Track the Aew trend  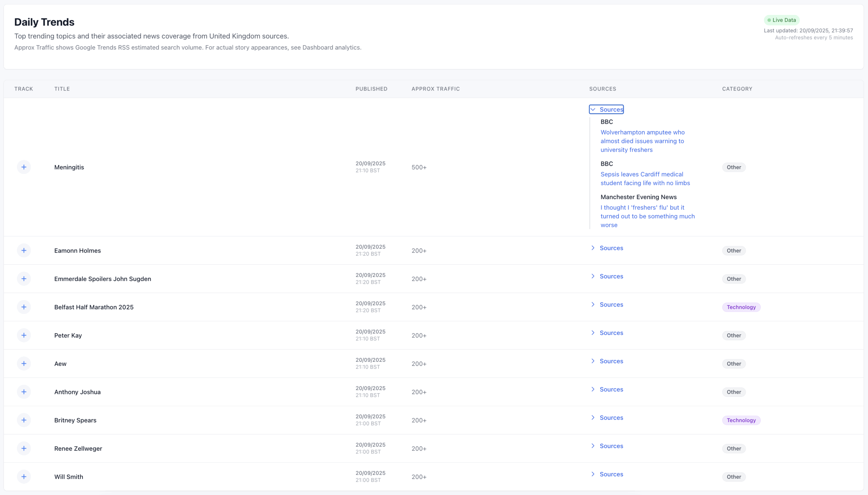(24, 363)
